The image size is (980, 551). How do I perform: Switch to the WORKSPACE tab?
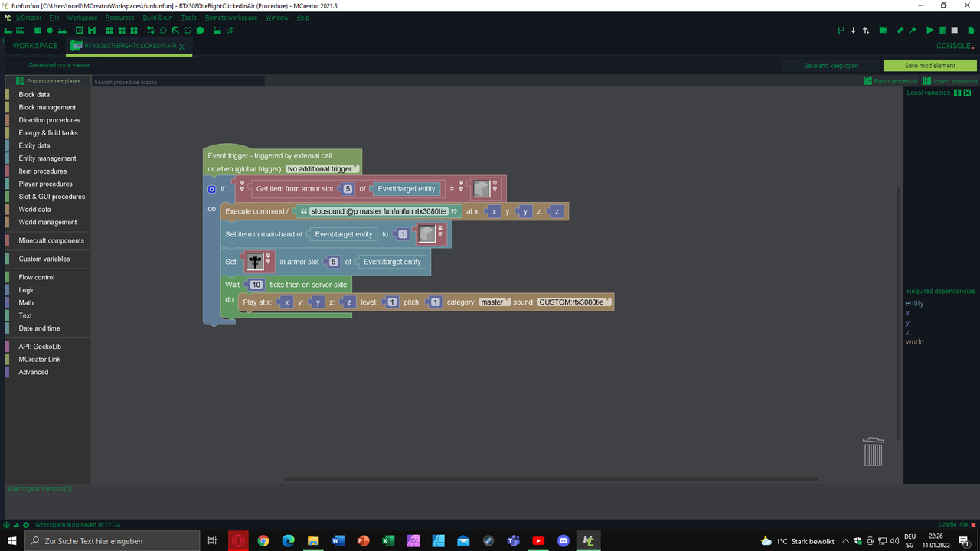tap(35, 46)
